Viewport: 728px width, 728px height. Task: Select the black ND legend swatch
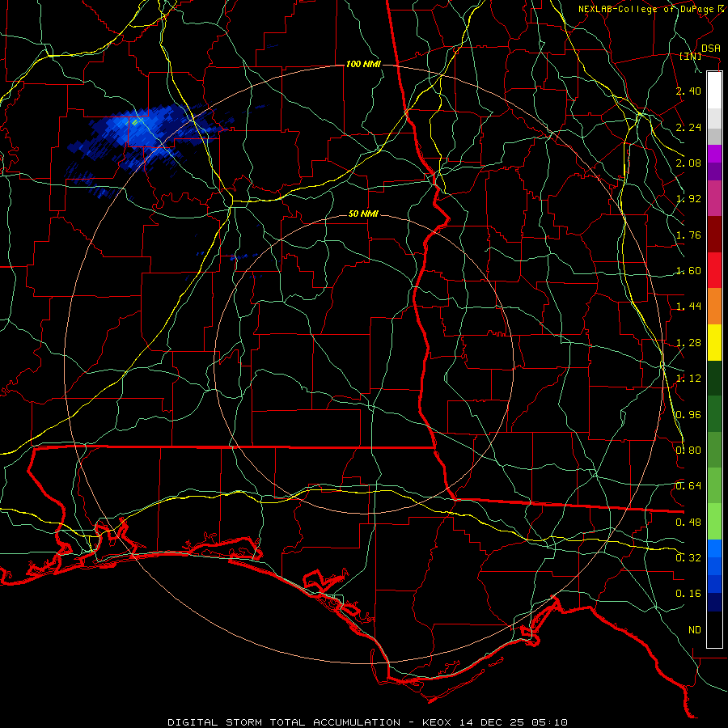(x=714, y=629)
